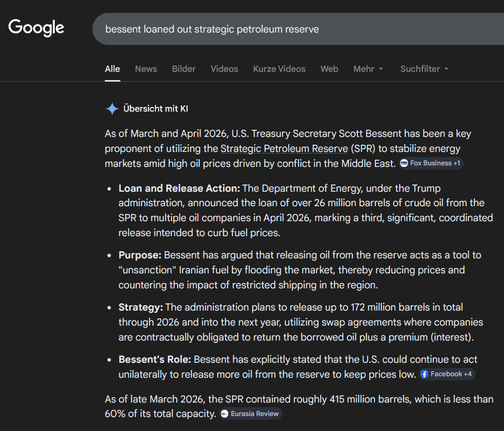Click the Eurasia Review favicon

[x=225, y=413]
